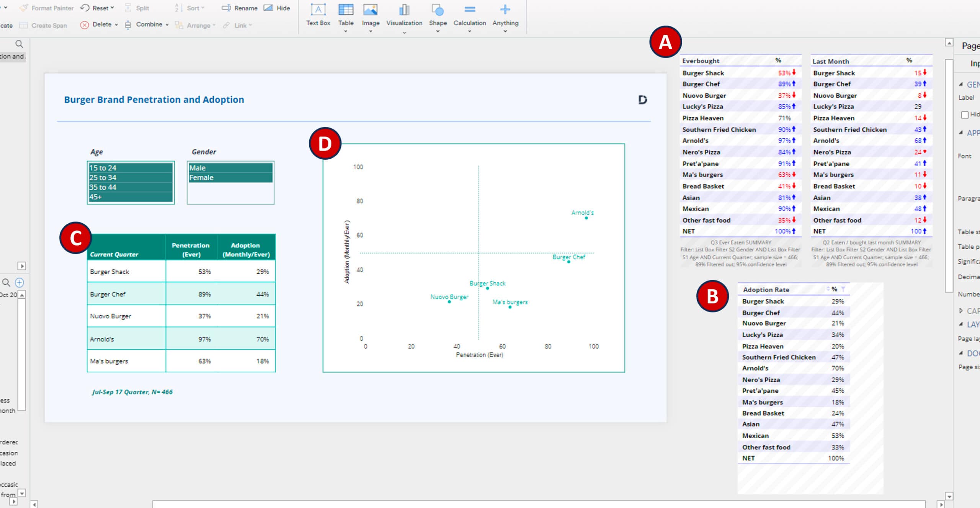Image resolution: width=980 pixels, height=508 pixels.
Task: Open the Visualization chart menu
Action: (x=404, y=10)
